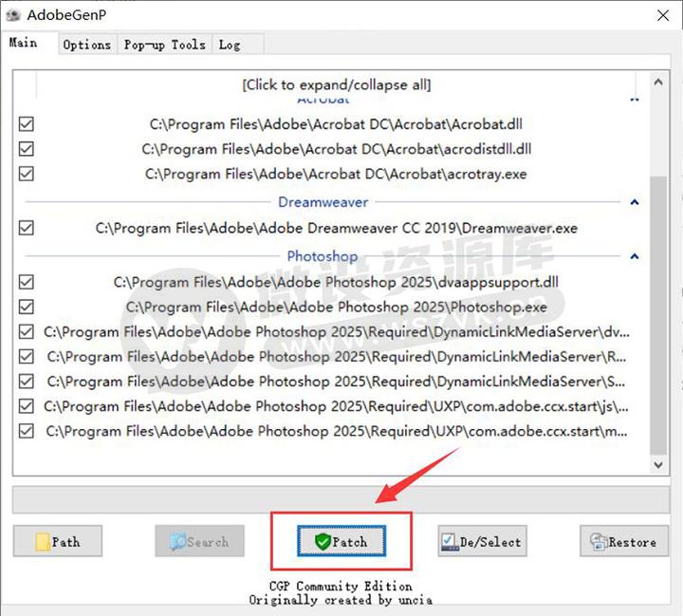Select the dvaappsupport.dll path text

tap(336, 282)
